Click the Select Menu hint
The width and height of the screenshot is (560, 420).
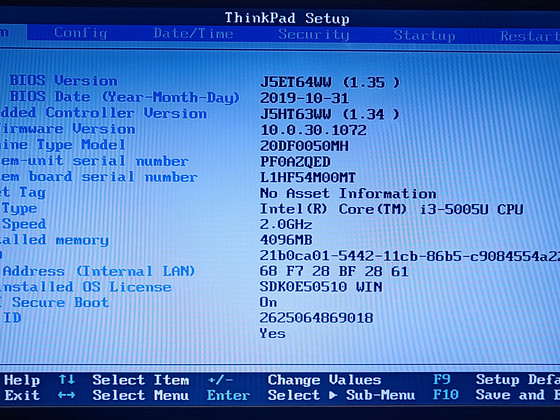click(141, 395)
